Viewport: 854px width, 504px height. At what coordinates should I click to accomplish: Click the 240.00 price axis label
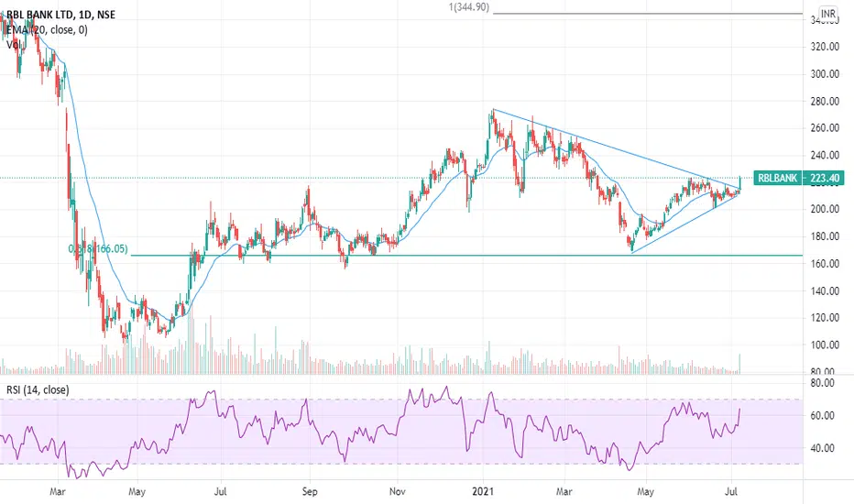tap(824, 155)
